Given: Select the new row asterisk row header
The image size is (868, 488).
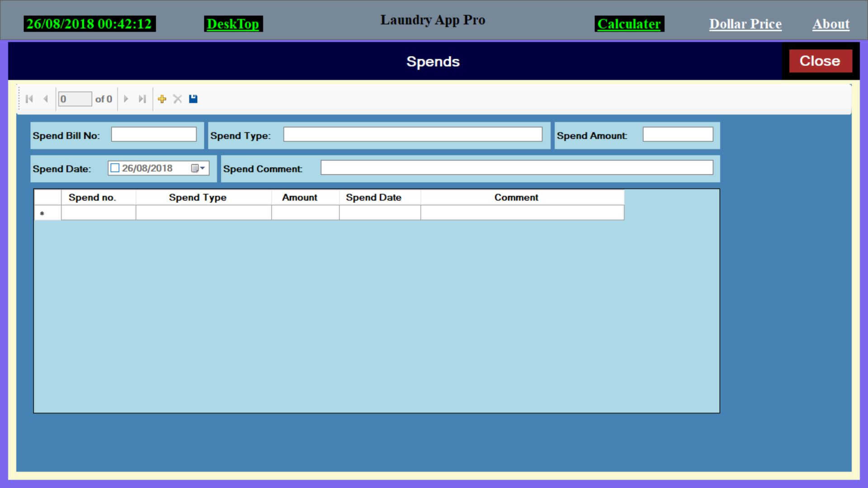Looking at the screenshot, I should 47,213.
